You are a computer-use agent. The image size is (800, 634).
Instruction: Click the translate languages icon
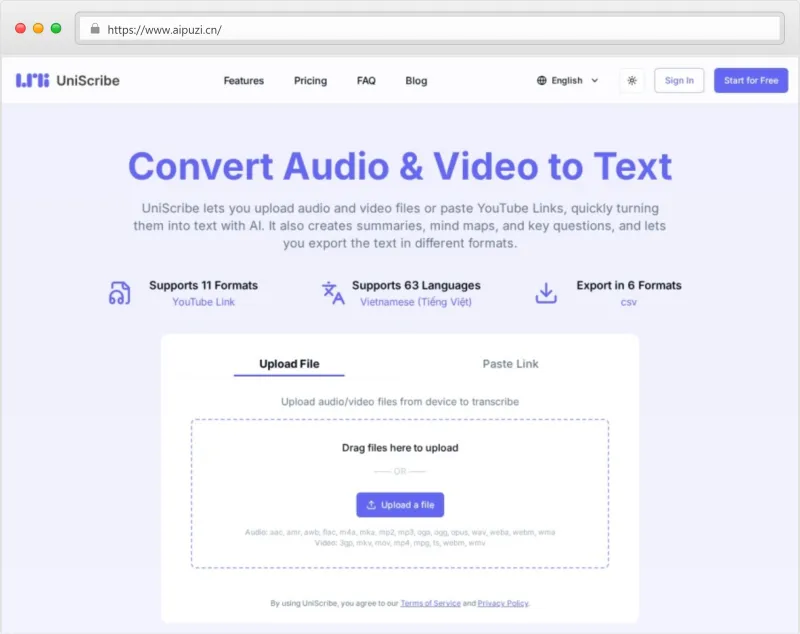point(333,293)
